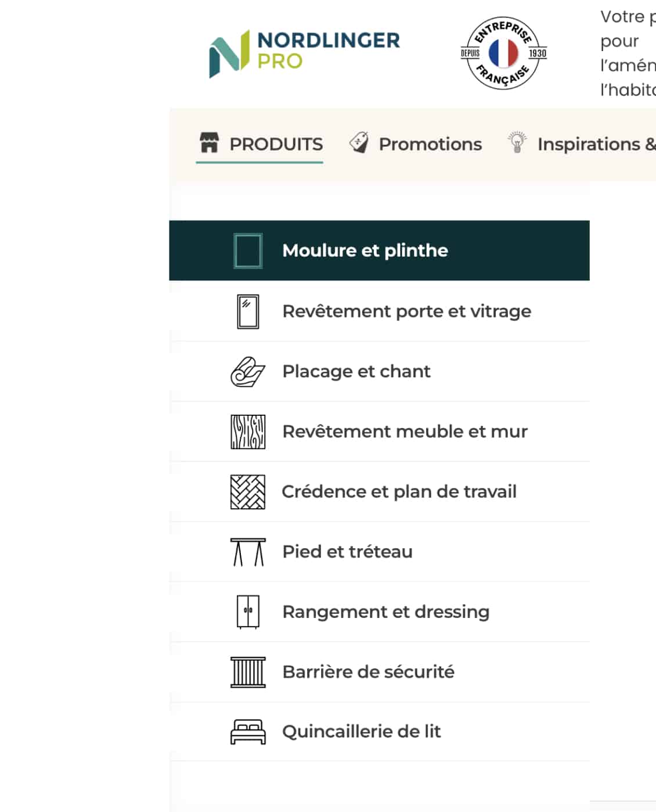Viewport: 656px width, 812px height.
Task: Select Moulure et plinthe category
Action: click(x=365, y=250)
